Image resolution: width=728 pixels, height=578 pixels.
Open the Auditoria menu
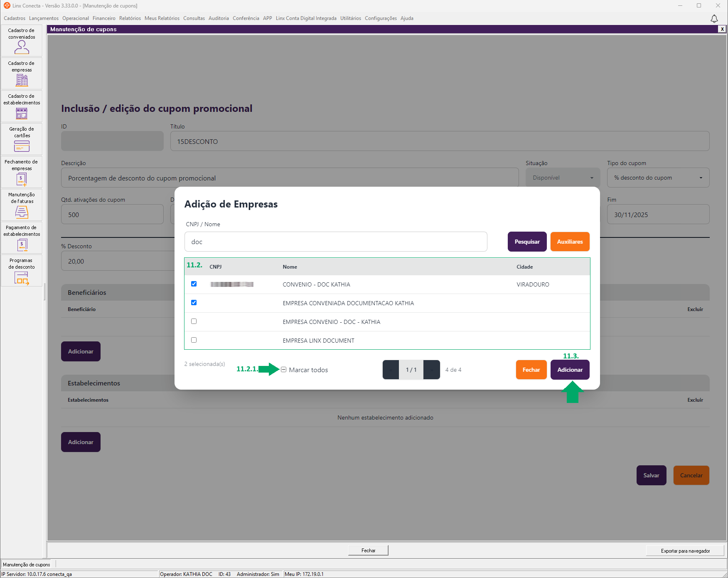coord(219,18)
